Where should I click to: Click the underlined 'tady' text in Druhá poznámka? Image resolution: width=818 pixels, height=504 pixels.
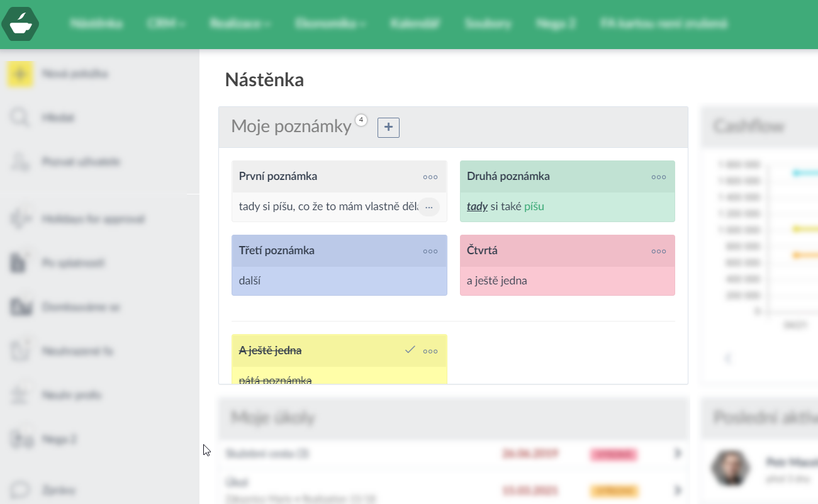477,206
